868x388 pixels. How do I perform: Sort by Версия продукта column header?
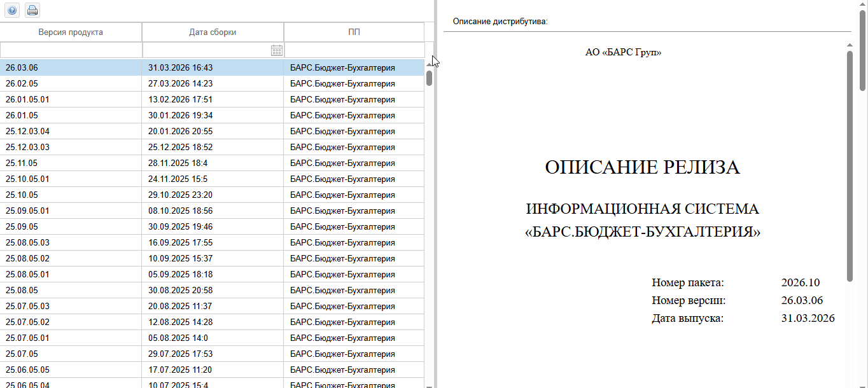(x=71, y=32)
